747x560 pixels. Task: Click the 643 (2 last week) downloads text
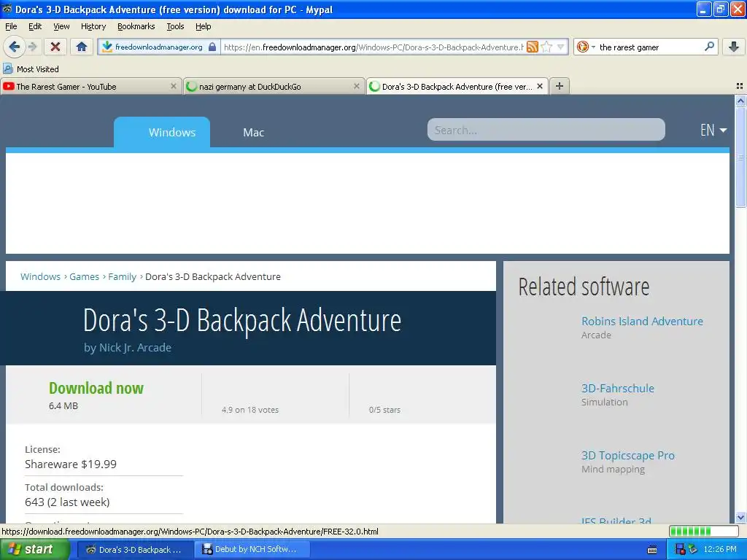click(x=67, y=502)
